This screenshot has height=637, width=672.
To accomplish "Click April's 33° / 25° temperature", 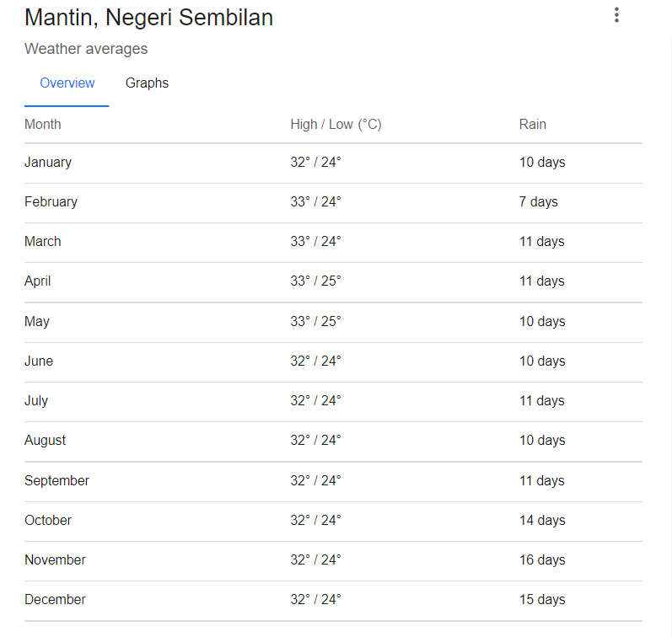I will pos(315,281).
